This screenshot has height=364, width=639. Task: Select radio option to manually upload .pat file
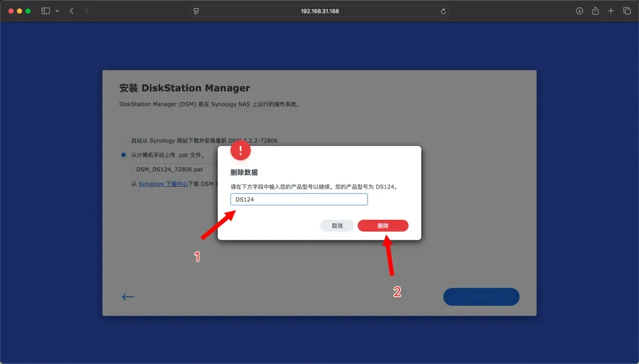(x=123, y=155)
